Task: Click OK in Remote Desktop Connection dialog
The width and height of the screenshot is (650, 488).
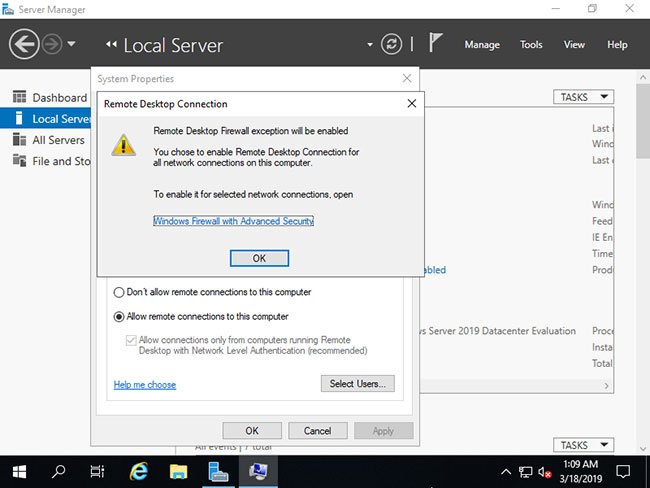Action: click(x=259, y=258)
